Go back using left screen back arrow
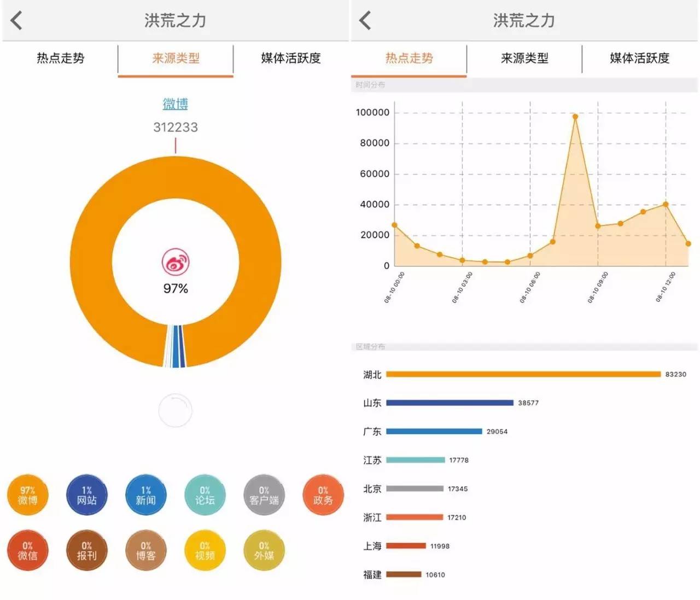This screenshot has height=600, width=700. [16, 21]
